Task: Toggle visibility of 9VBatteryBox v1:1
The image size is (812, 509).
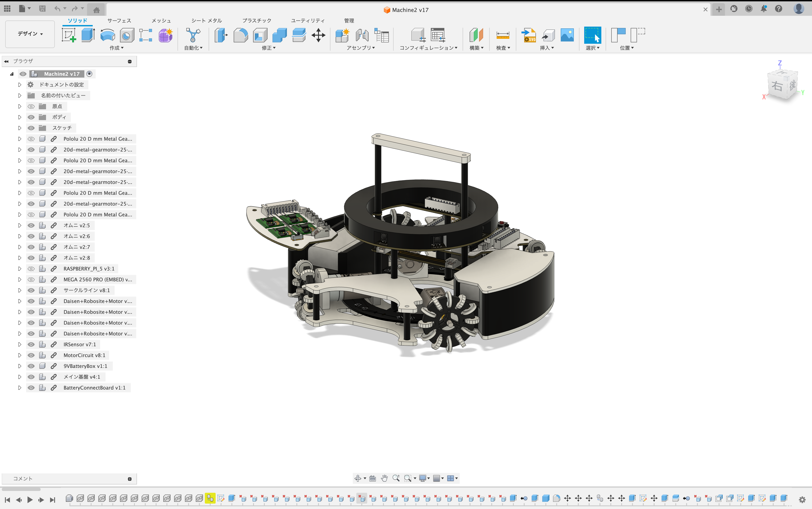Action: 31,366
